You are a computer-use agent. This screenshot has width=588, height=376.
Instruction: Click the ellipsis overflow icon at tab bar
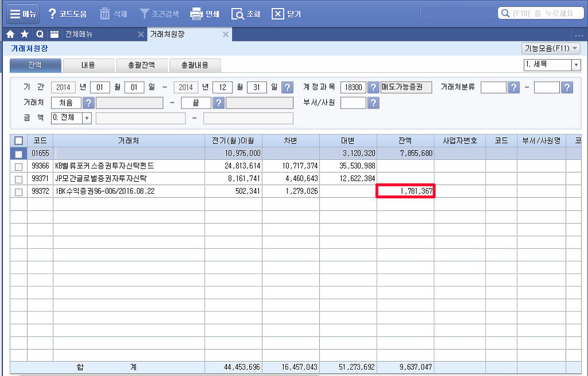click(579, 36)
